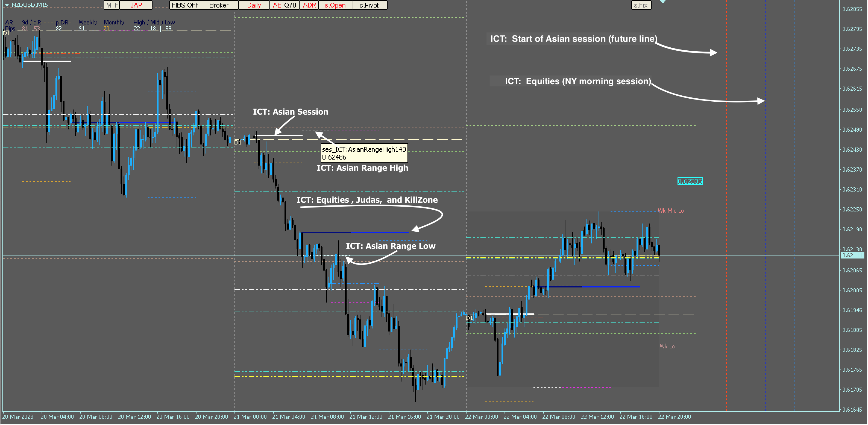This screenshot has height=425, width=868.
Task: Toggle the MTF button
Action: 112,5
